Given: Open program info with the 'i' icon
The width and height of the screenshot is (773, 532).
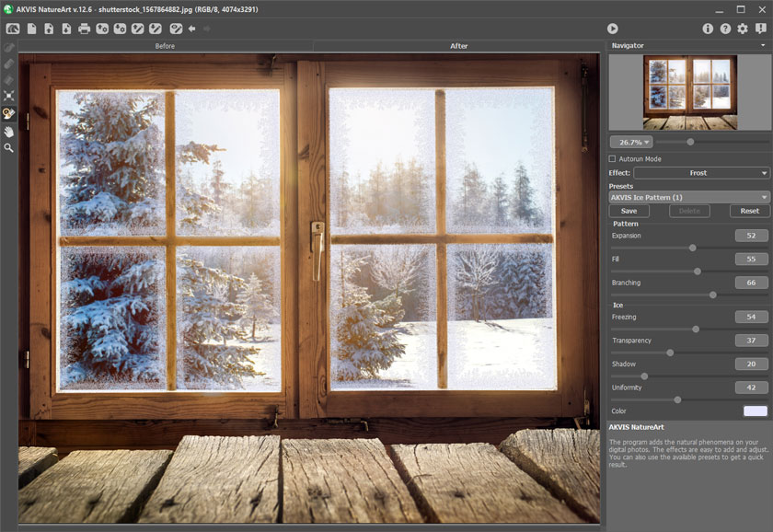Looking at the screenshot, I should (708, 29).
